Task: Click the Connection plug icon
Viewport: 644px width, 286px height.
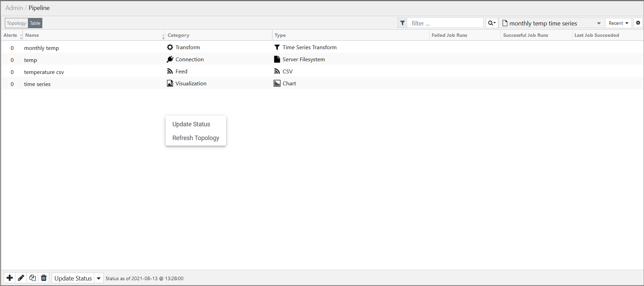Action: coord(170,59)
